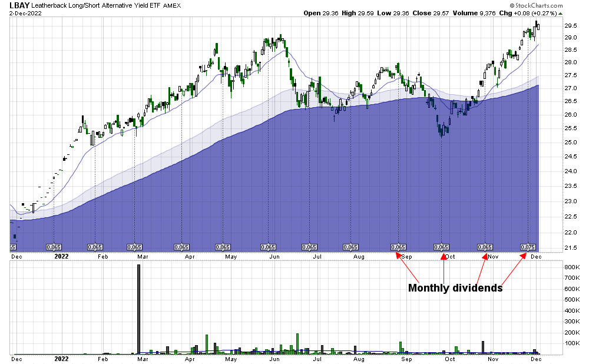The width and height of the screenshot is (589, 364).
Task: Click the LBAY ticker symbol in header
Action: [x=19, y=5]
